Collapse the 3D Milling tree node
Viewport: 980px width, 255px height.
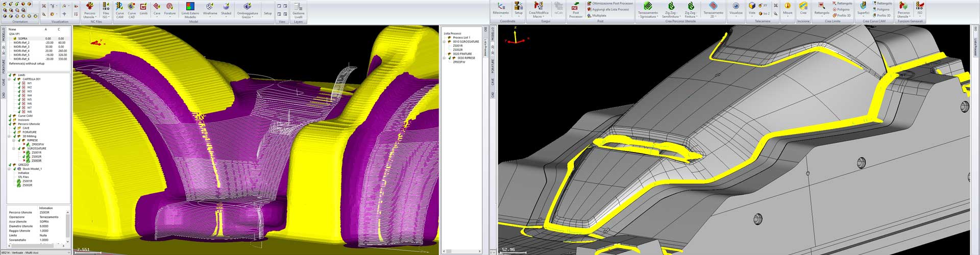click(x=10, y=136)
